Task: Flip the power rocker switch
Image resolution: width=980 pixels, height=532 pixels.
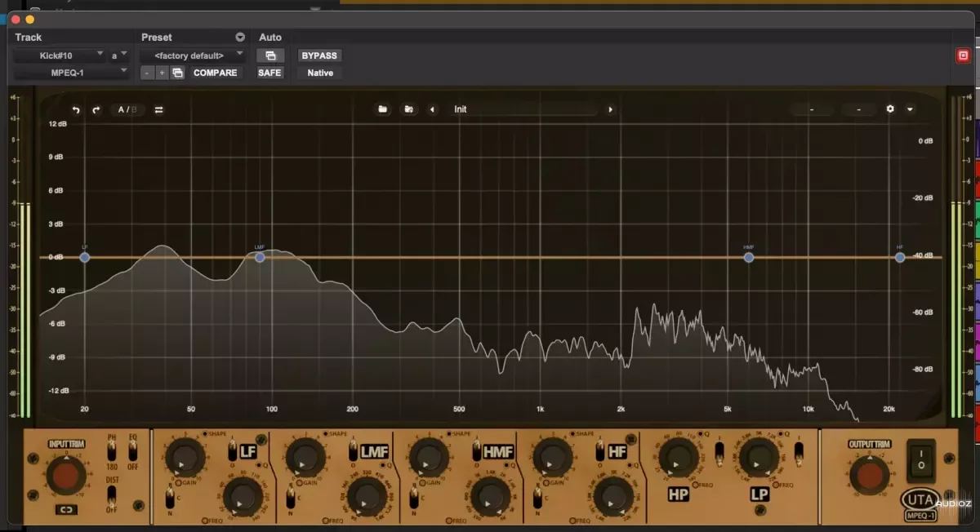Action: 920,460
